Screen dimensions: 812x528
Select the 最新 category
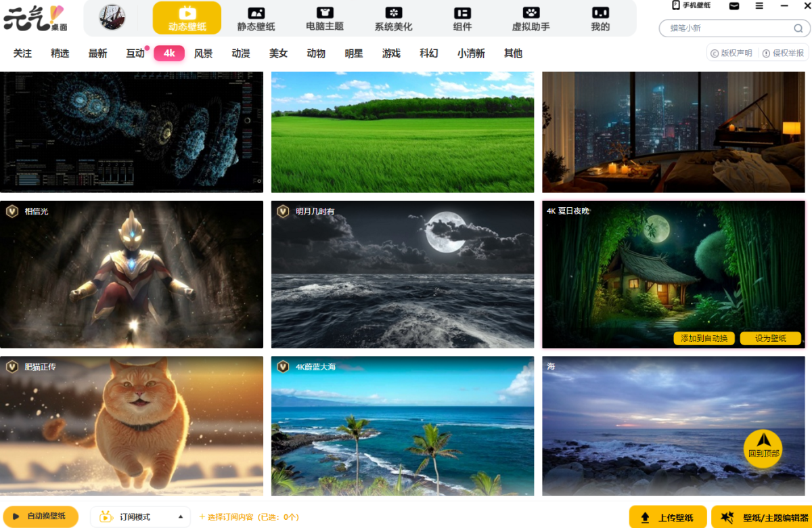point(97,53)
